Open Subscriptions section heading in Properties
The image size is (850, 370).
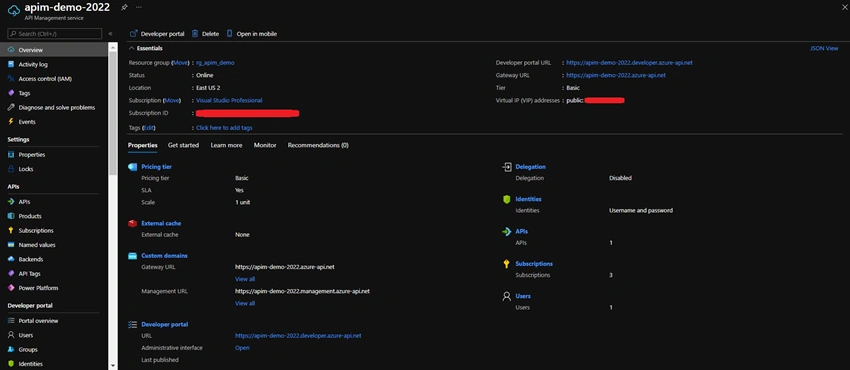(x=534, y=264)
